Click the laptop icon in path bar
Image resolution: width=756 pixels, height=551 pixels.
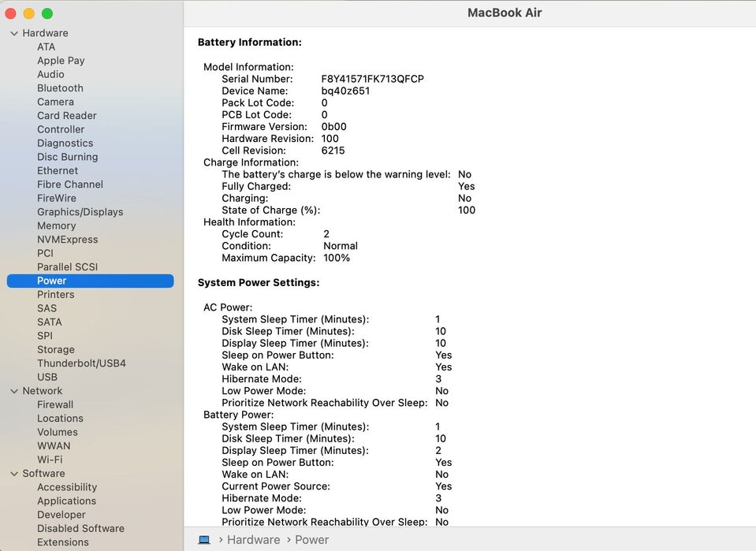(204, 539)
